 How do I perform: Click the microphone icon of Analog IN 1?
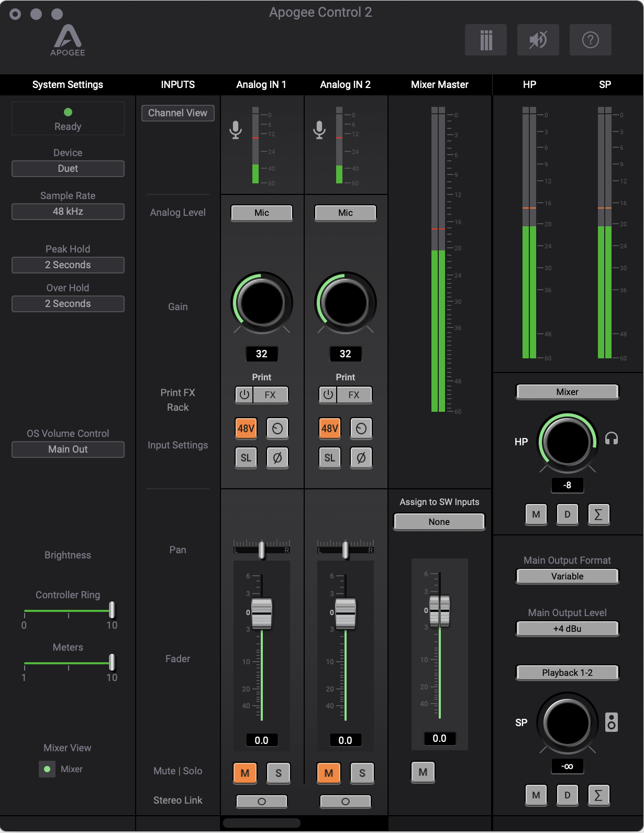point(236,130)
